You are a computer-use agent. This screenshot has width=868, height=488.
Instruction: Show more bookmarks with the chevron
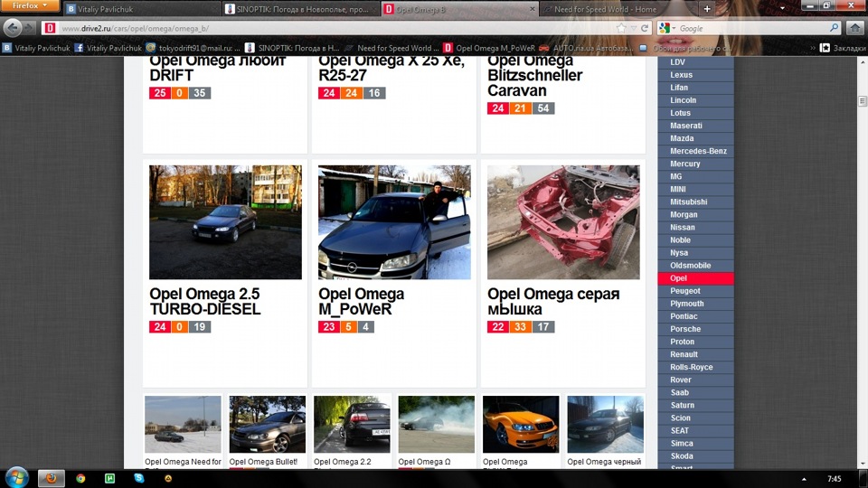click(x=813, y=48)
